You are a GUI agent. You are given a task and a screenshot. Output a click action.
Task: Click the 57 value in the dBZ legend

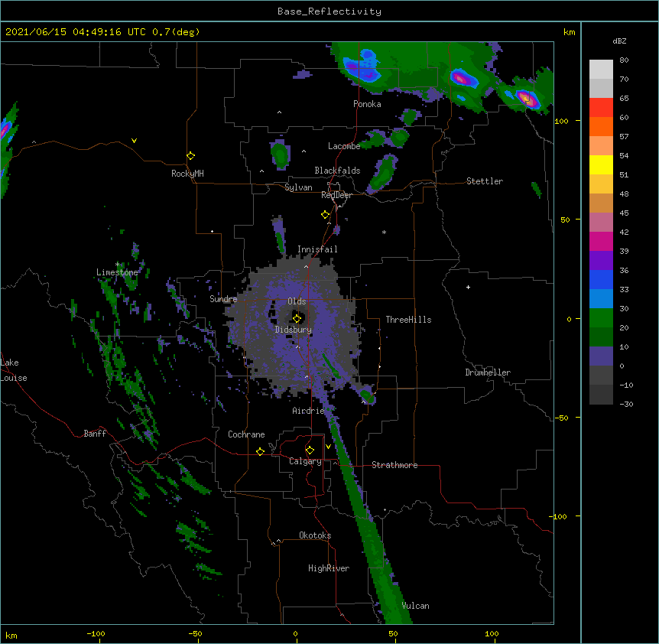pyautogui.click(x=624, y=137)
